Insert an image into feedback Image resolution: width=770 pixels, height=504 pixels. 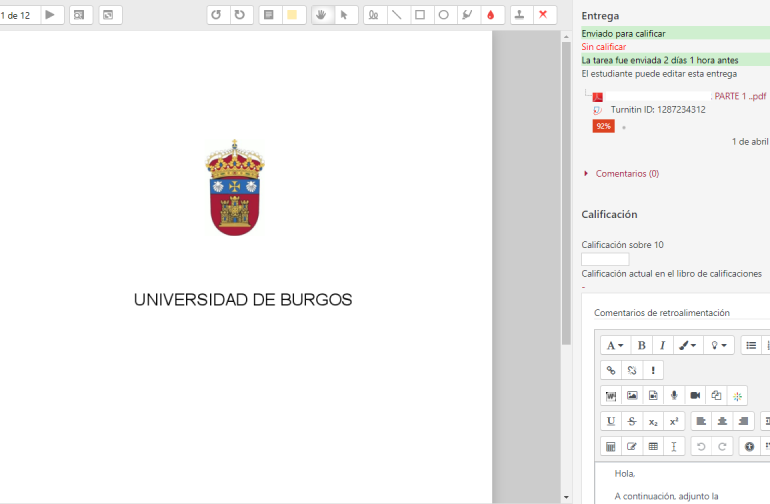click(x=632, y=395)
